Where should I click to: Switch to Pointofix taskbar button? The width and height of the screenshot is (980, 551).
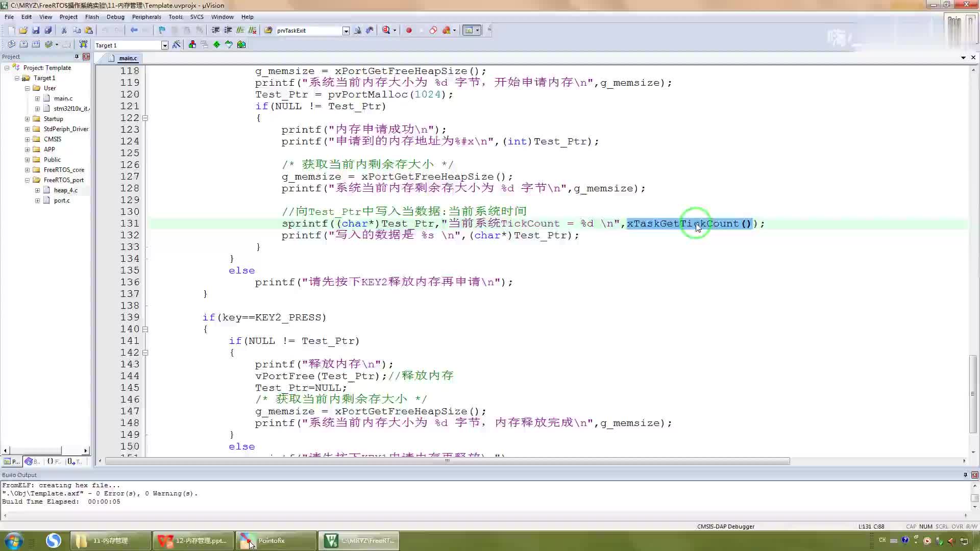(276, 540)
